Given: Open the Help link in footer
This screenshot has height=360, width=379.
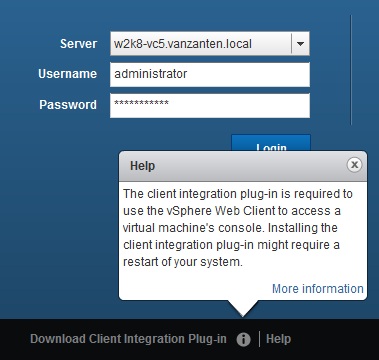Looking at the screenshot, I should 278,339.
